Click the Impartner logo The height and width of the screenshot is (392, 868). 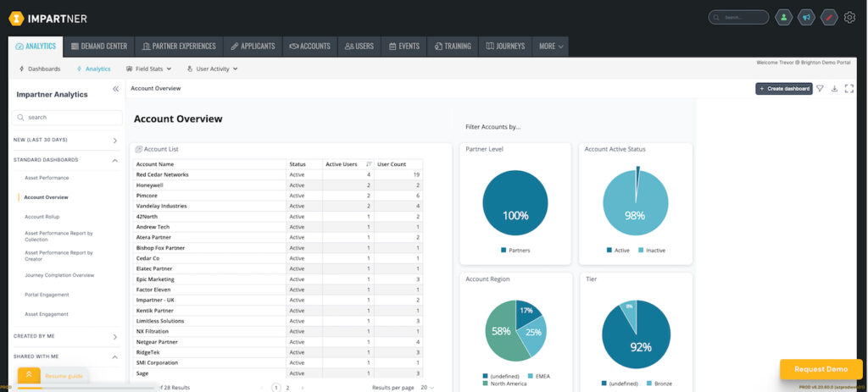(x=47, y=19)
